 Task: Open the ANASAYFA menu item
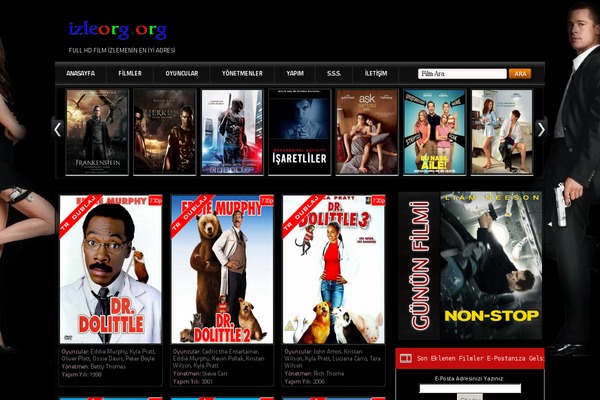80,73
